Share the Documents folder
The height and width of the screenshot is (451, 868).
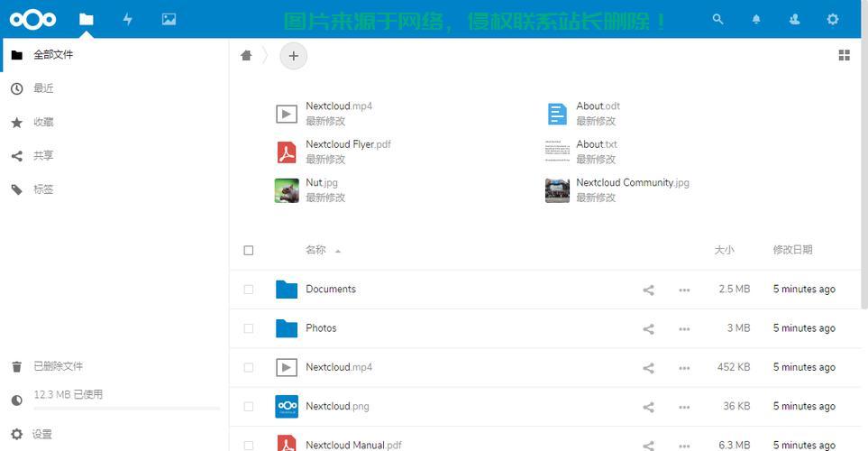click(x=648, y=290)
